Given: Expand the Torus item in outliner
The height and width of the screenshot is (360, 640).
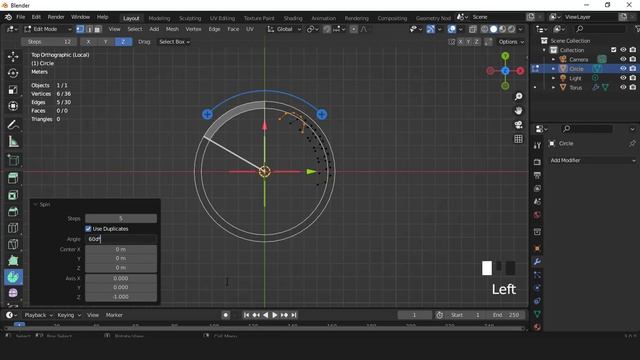Looking at the screenshot, I should tap(553, 87).
